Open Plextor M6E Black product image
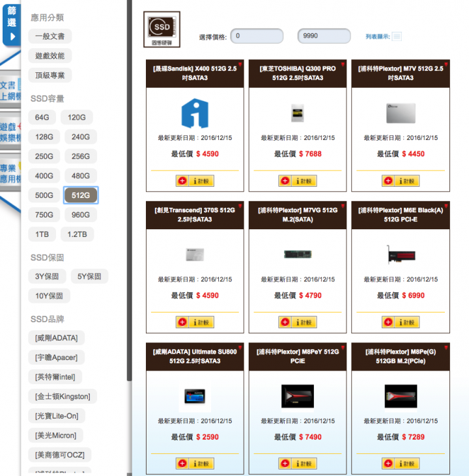469x476 pixels. 401,255
